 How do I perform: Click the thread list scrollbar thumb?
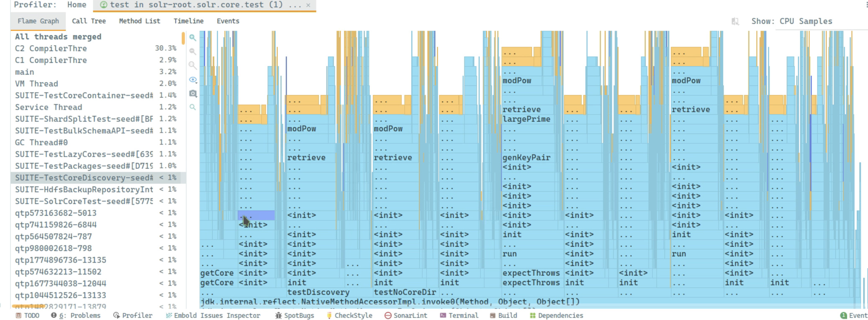(183, 38)
